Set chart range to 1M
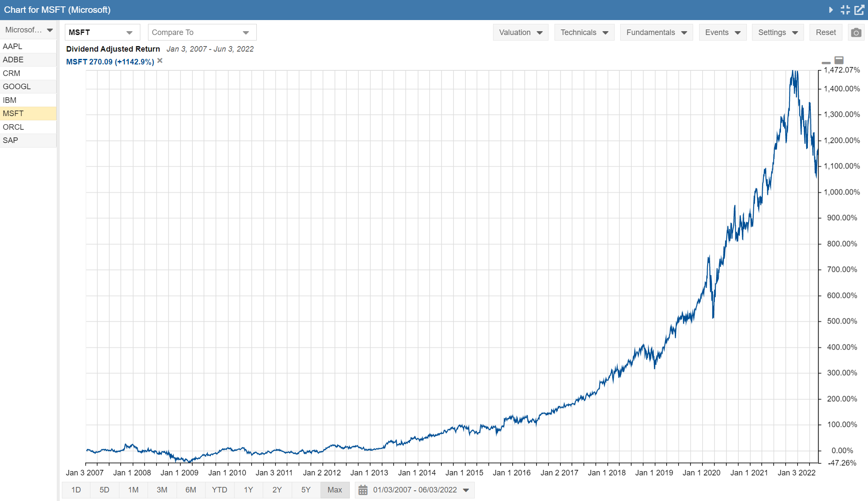 (134, 490)
